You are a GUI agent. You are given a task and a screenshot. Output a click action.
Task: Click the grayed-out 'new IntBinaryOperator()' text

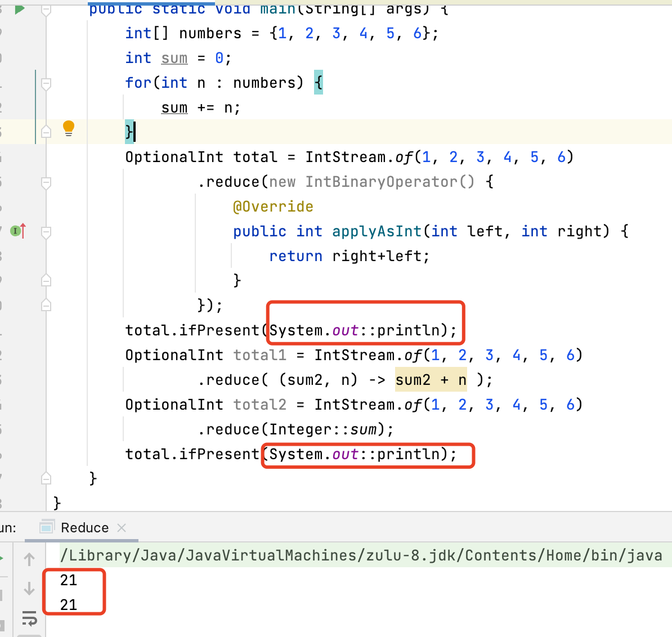[x=371, y=182]
